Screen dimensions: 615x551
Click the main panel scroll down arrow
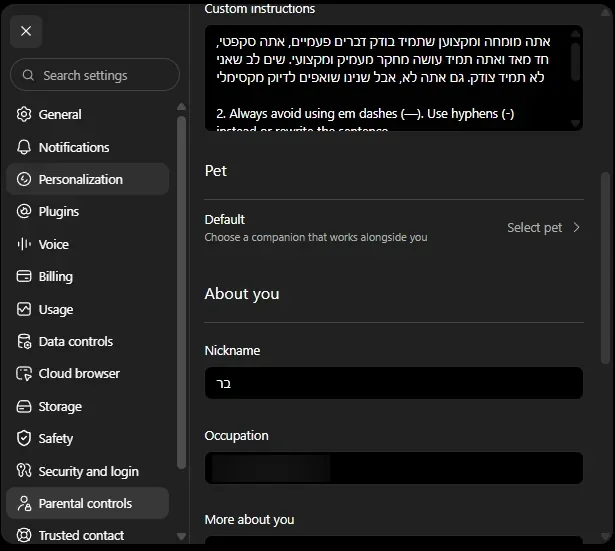[605, 537]
